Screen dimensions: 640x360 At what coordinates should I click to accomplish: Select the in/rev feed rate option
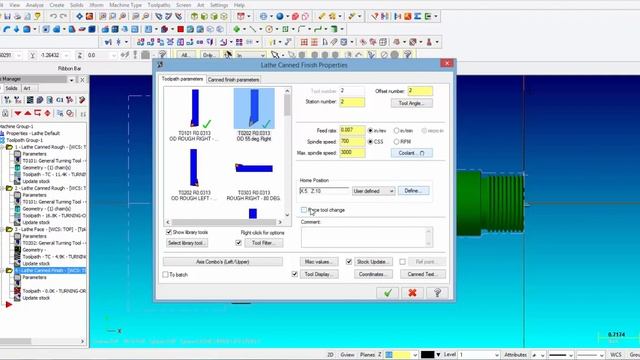pos(370,131)
